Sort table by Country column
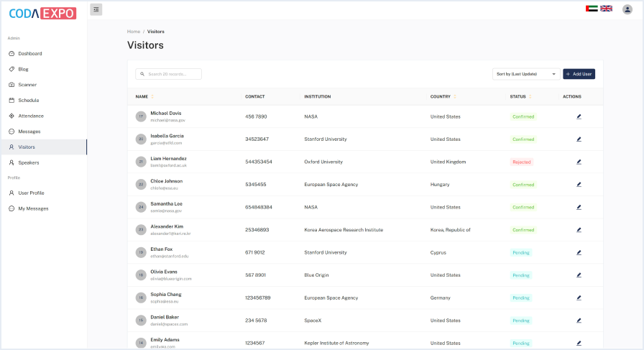Screen dimensions: 644x350 tap(455, 96)
